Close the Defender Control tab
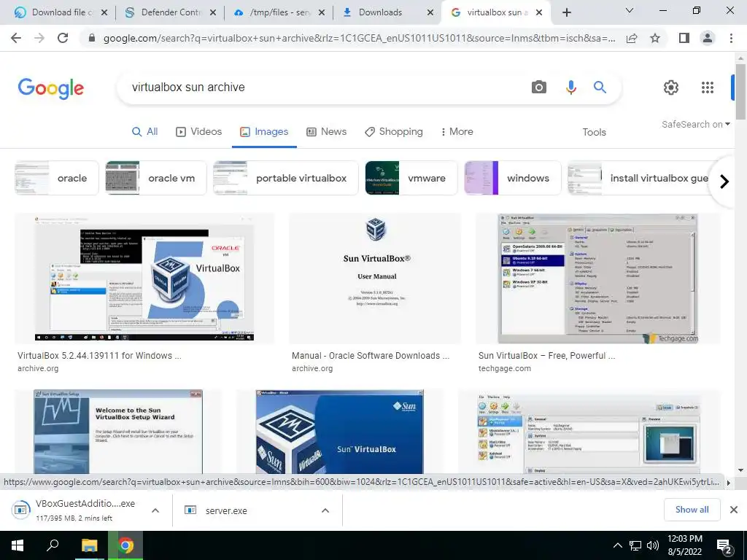 pyautogui.click(x=213, y=13)
